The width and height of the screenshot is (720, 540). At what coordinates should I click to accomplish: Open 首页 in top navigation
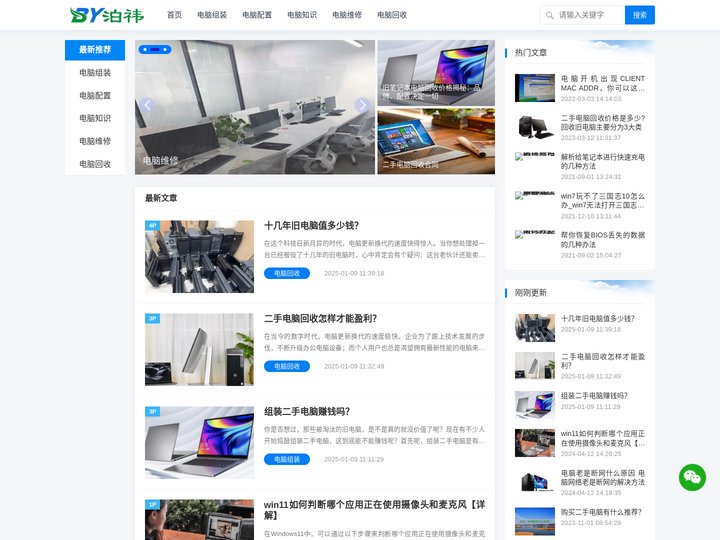coord(174,15)
